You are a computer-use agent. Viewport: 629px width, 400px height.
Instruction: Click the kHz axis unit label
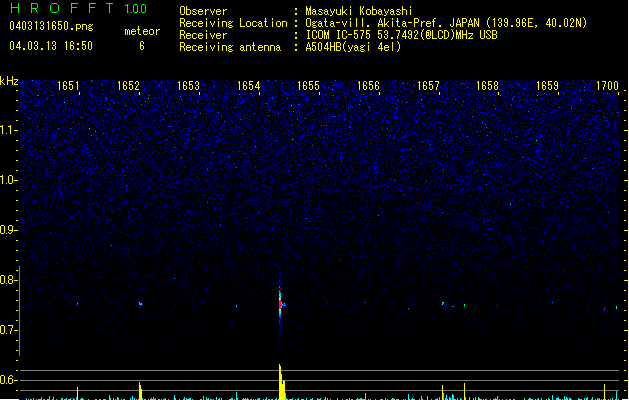(9, 81)
